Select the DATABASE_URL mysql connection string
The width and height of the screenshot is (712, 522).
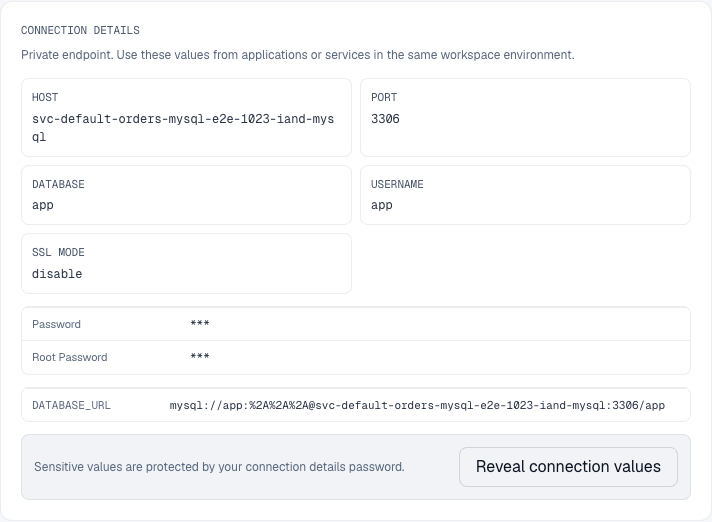[x=417, y=405]
